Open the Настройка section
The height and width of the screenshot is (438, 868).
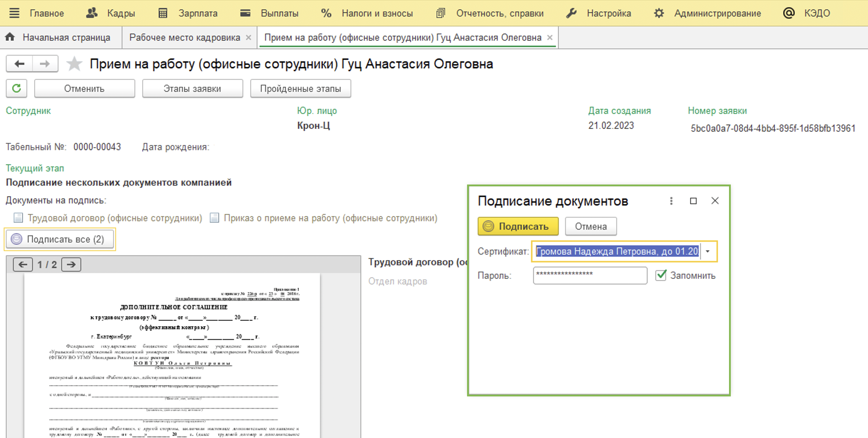(609, 13)
